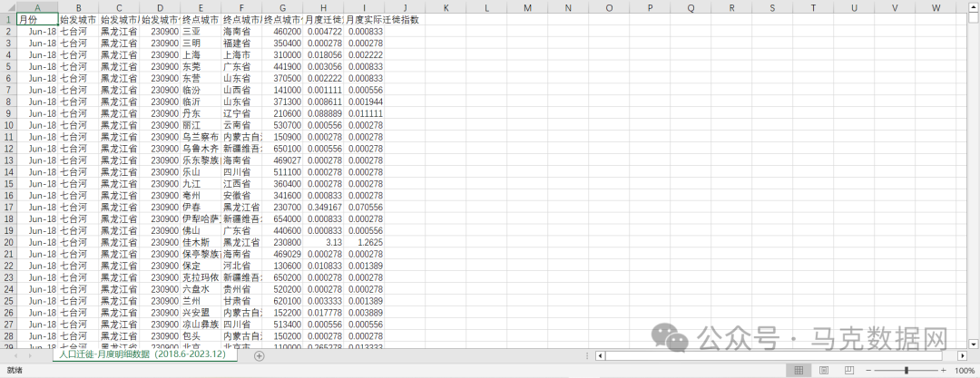The width and height of the screenshot is (980, 378).
Task: Switch to Page Layout view
Action: (824, 371)
